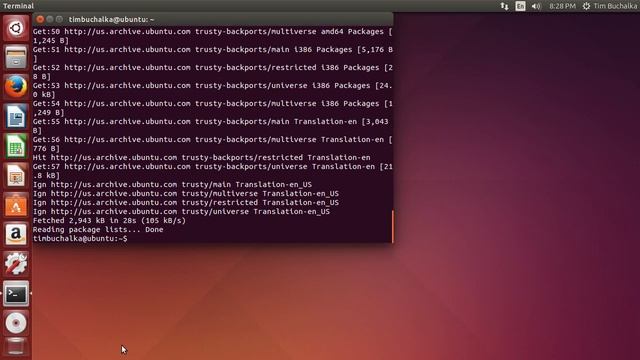The image size is (640, 360).
Task: Open the En keyboard layout indicator
Action: 520,6
